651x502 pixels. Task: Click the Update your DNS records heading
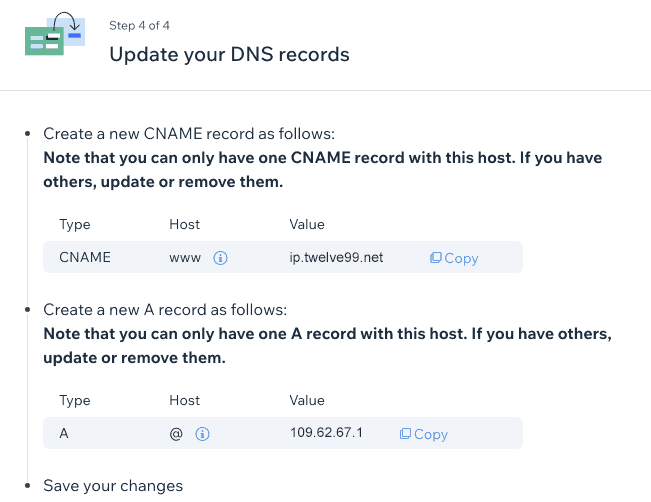229,54
